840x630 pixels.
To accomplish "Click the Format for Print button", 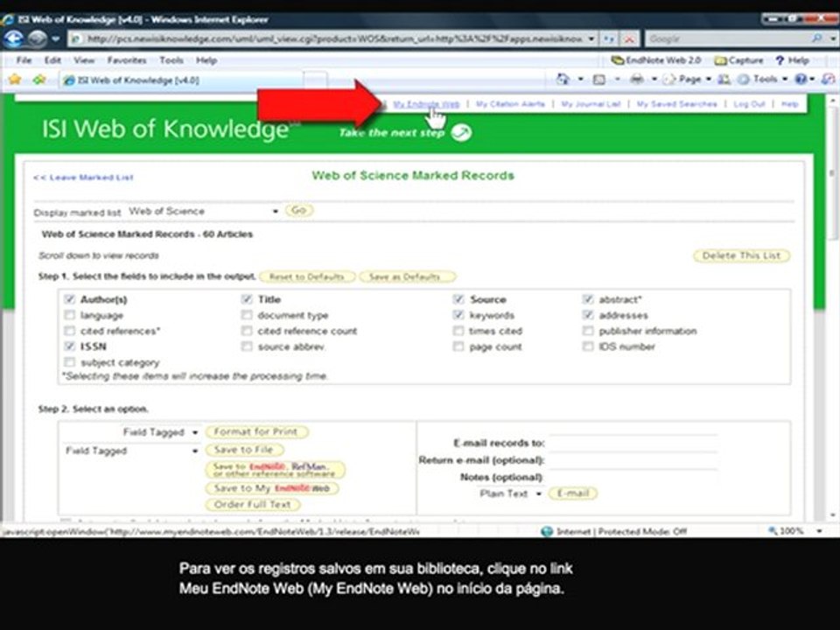I will point(256,431).
